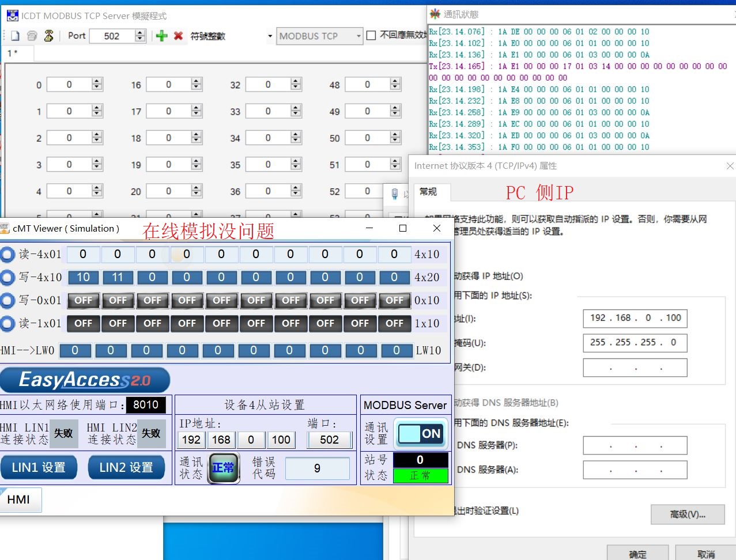Viewport: 736px width, 560px height.
Task: Click the red X delete icon
Action: point(179,36)
